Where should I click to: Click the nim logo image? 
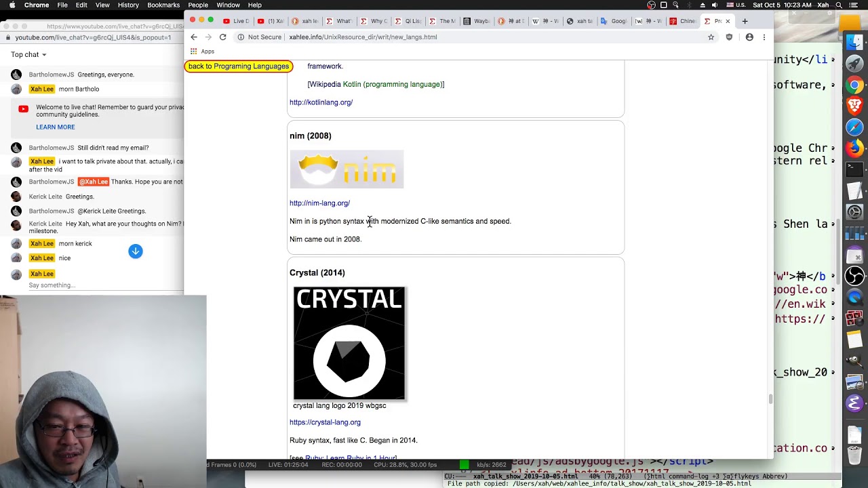pos(347,169)
